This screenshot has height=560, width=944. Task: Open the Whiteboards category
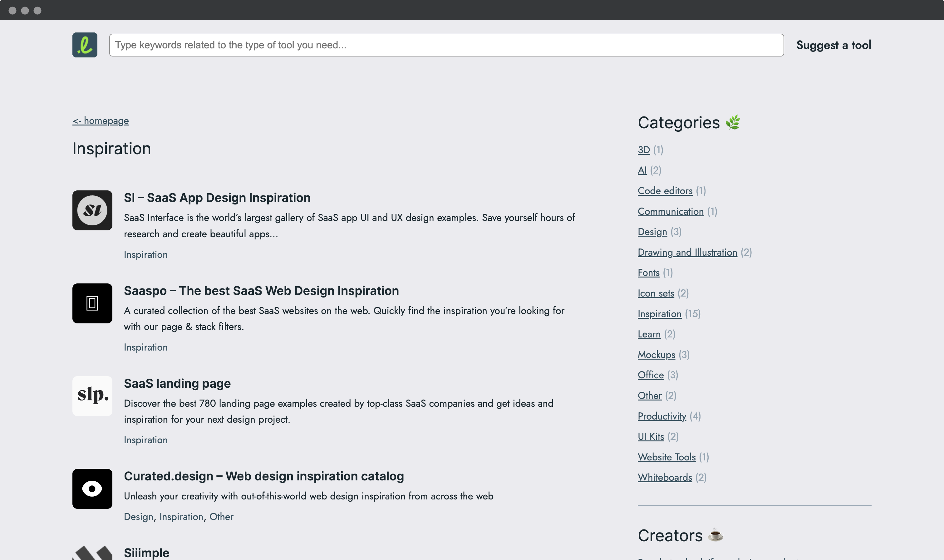(x=665, y=477)
